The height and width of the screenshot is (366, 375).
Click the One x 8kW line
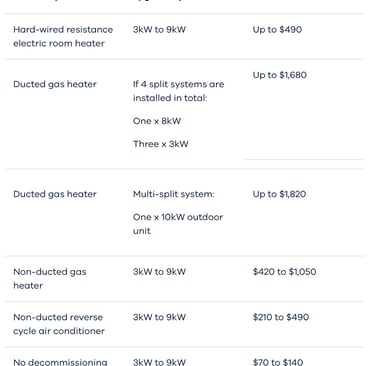coord(157,121)
